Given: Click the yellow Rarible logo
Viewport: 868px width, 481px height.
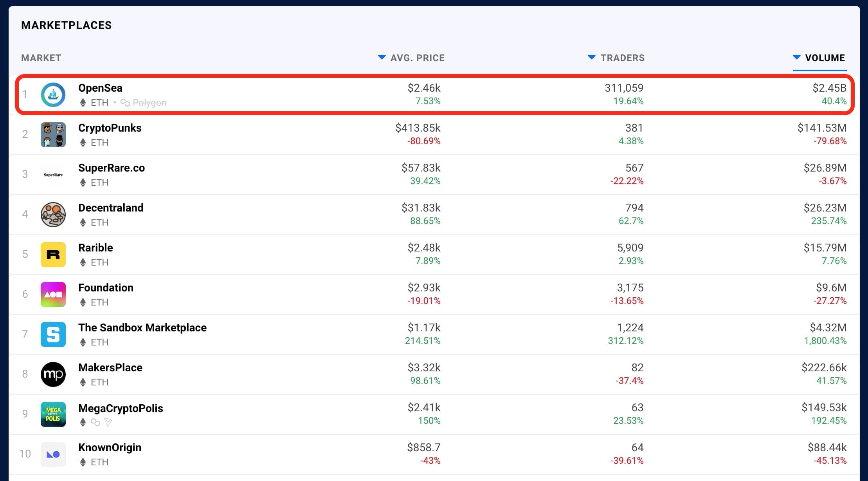Looking at the screenshot, I should pos(53,255).
